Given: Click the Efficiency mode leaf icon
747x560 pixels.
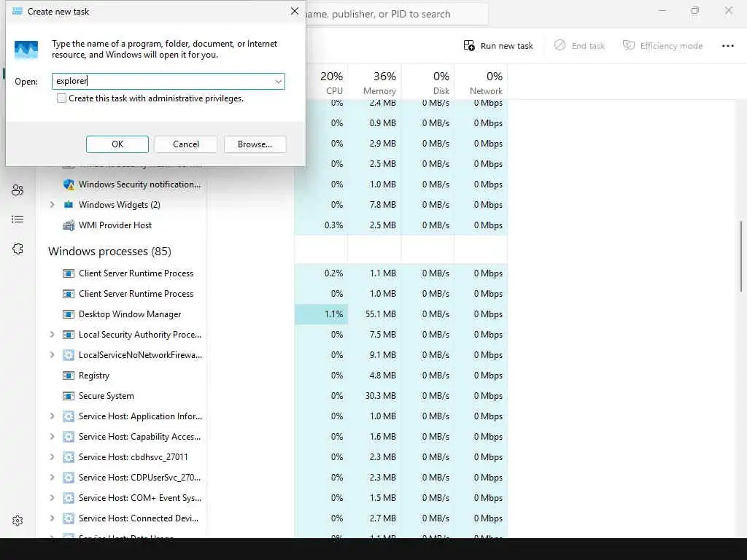Looking at the screenshot, I should click(628, 45).
